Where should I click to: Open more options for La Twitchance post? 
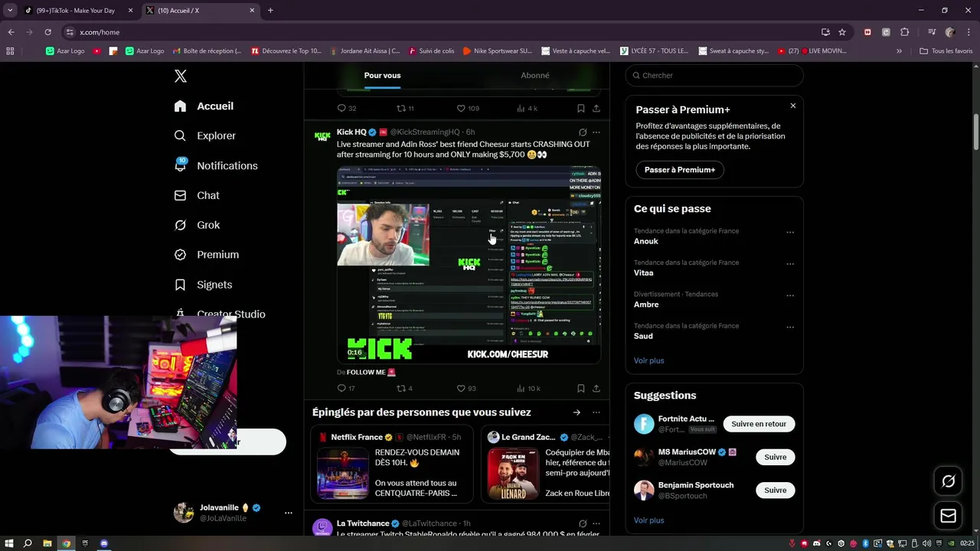[x=596, y=523]
